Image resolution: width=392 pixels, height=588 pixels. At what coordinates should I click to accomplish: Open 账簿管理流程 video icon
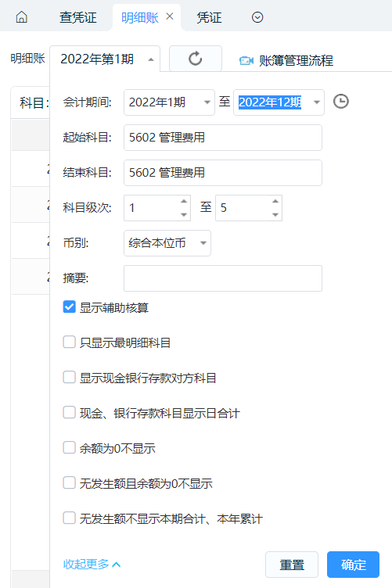(x=246, y=60)
